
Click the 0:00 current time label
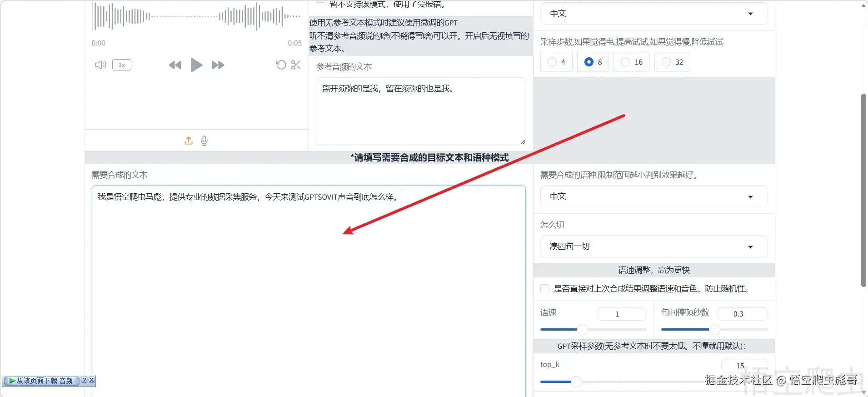tap(99, 43)
